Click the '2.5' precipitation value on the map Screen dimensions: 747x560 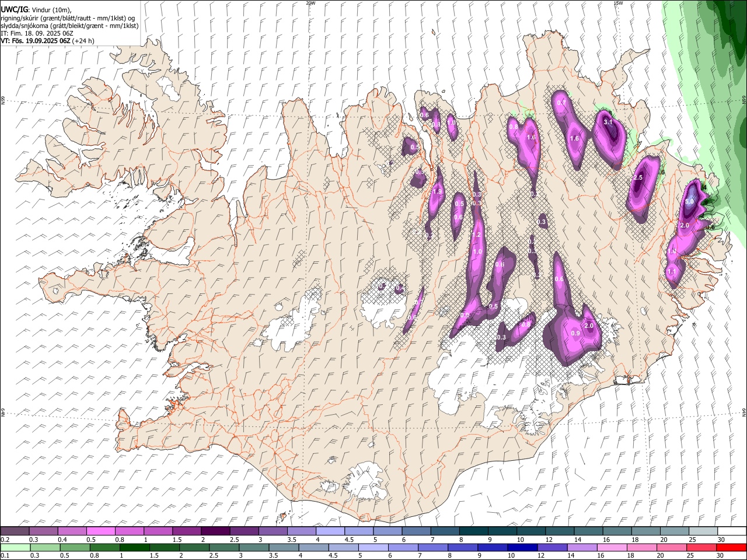(637, 177)
